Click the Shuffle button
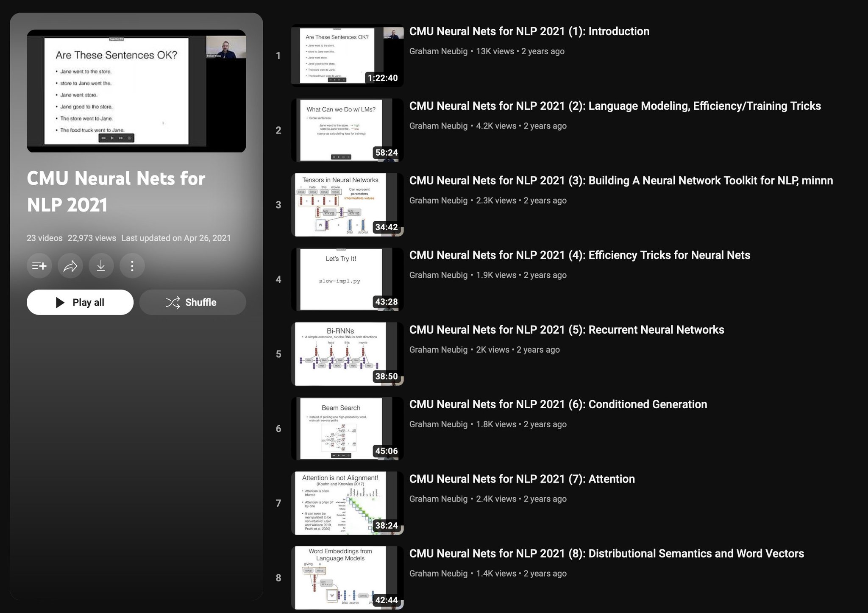The height and width of the screenshot is (613, 868). click(192, 302)
